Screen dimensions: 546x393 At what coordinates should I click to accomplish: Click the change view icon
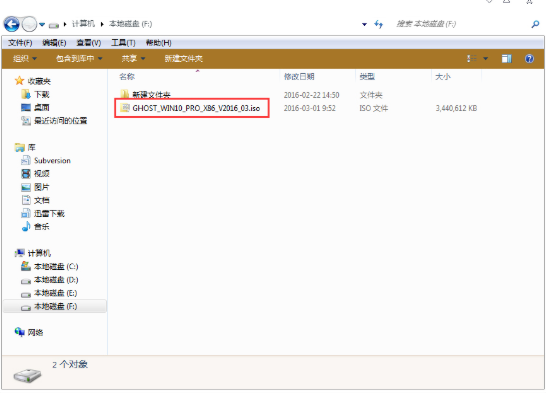[x=472, y=58]
